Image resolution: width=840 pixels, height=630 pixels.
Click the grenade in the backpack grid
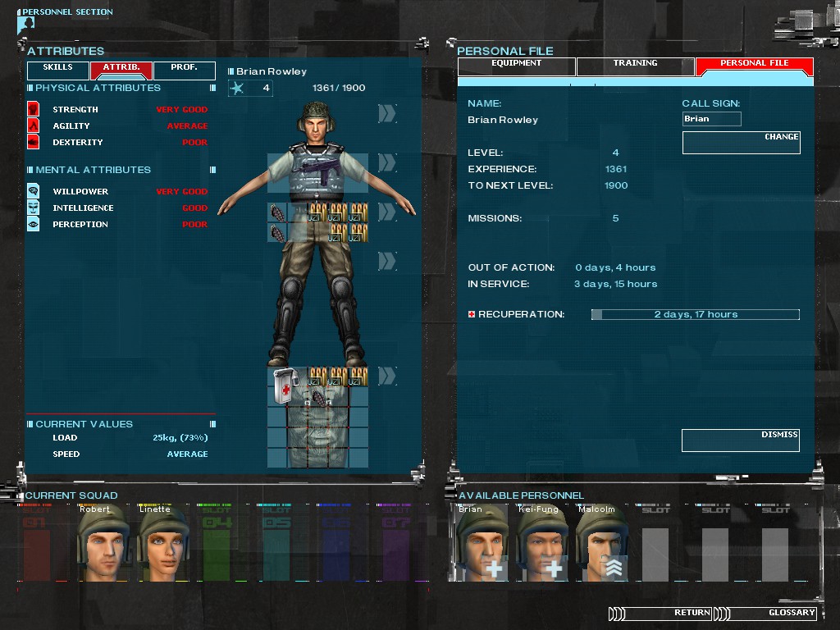pos(317,398)
